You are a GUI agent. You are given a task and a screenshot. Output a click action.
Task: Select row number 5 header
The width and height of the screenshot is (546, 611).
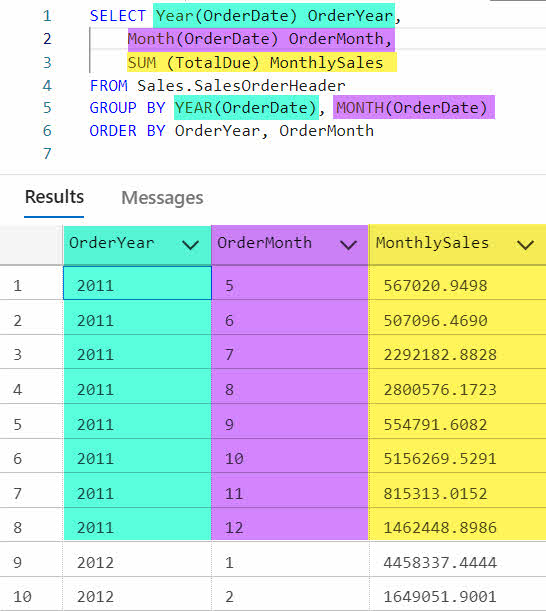pyautogui.click(x=31, y=424)
